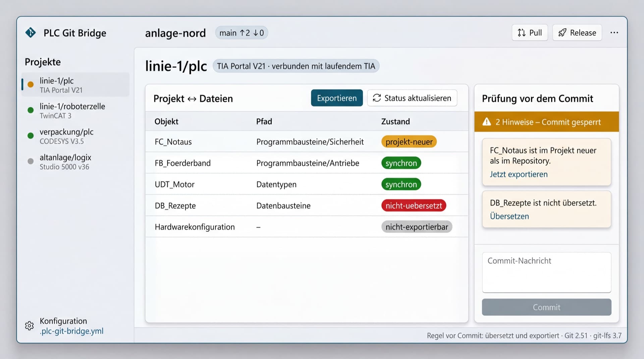
Task: Click DB_Rezepte in the table
Action: (x=175, y=206)
